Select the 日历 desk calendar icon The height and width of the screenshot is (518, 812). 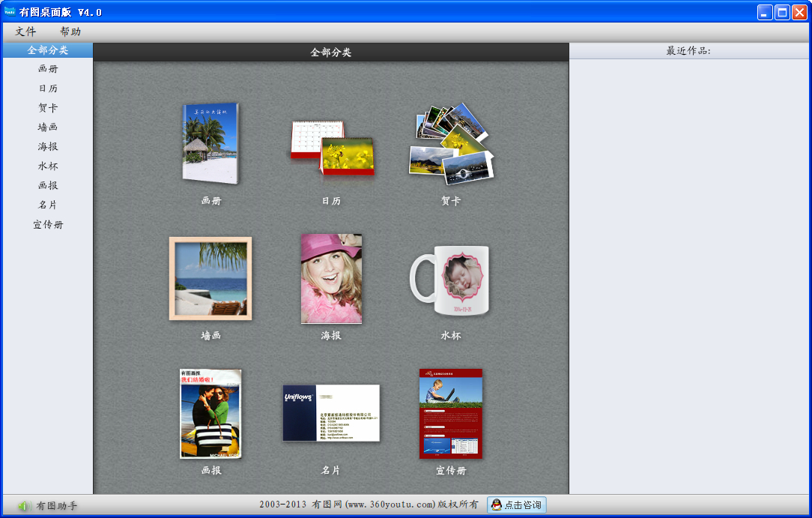pos(332,148)
